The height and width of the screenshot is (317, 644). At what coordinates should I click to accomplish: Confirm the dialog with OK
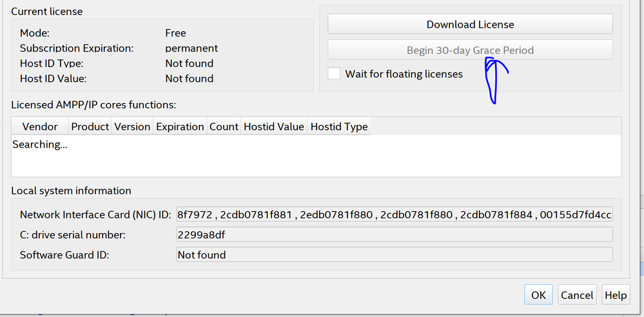coord(538,295)
